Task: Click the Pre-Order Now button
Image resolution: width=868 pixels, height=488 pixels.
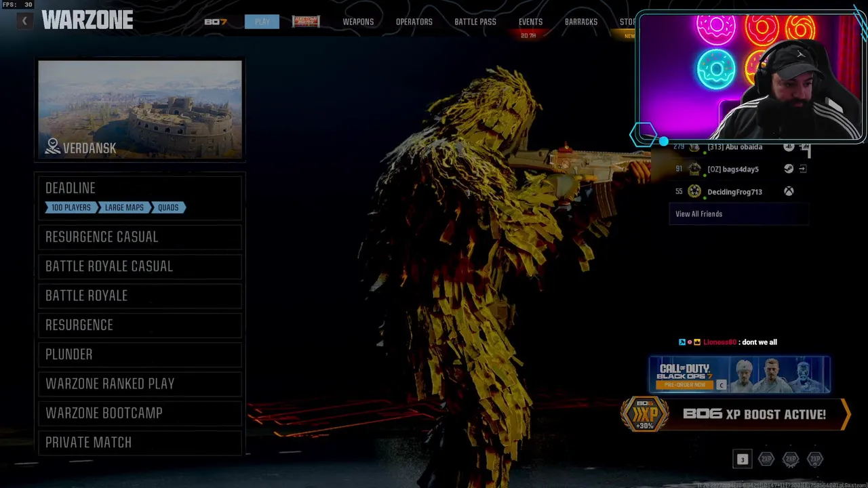Action: [x=684, y=385]
